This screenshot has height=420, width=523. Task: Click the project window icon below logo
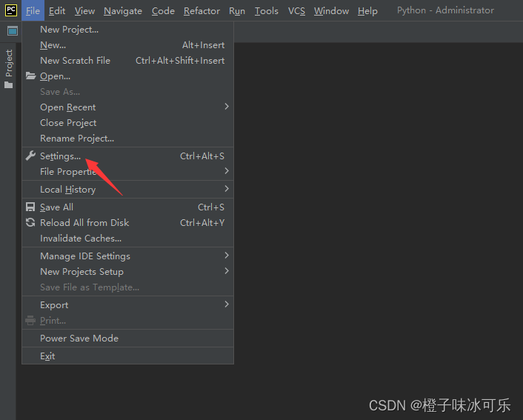coord(13,31)
